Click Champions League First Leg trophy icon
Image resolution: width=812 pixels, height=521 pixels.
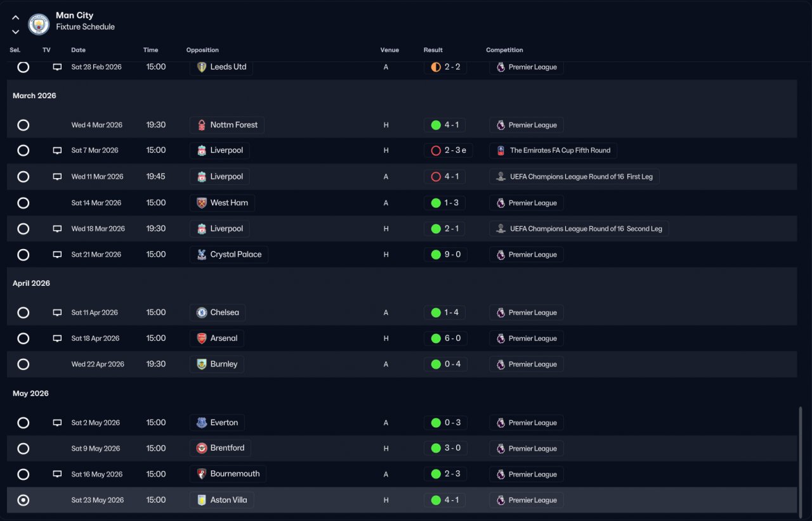coord(501,177)
